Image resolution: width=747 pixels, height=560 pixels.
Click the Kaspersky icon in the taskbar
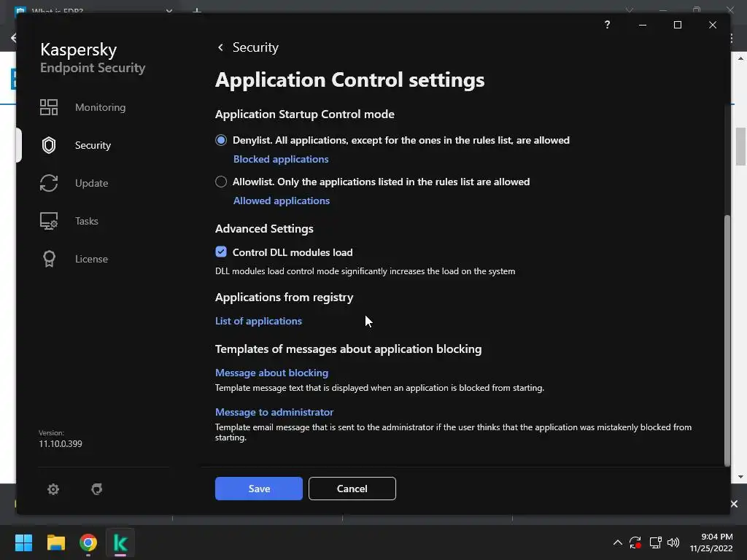[x=120, y=542]
